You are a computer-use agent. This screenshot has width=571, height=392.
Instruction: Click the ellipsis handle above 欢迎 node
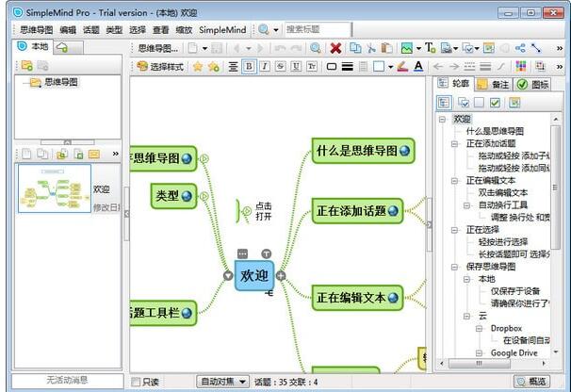242,253
